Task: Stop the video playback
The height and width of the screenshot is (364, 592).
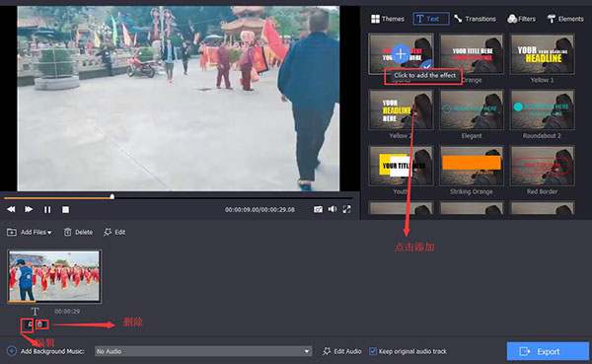Action: point(65,209)
